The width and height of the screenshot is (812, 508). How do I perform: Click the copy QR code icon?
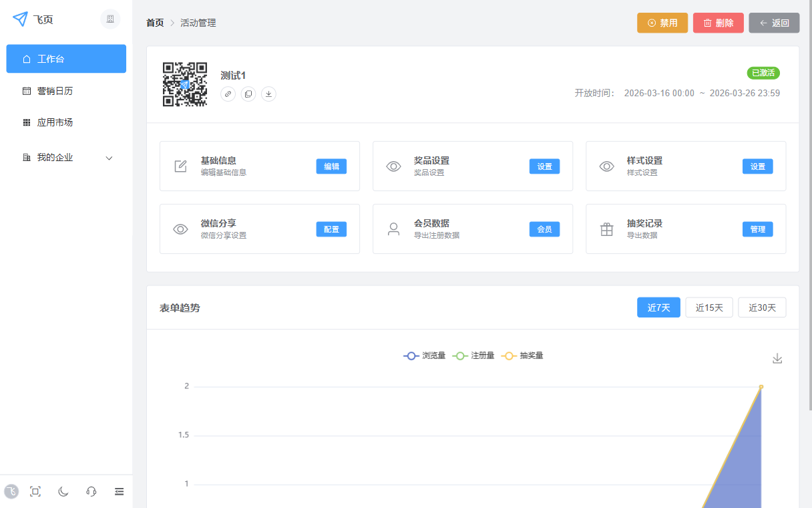point(248,94)
